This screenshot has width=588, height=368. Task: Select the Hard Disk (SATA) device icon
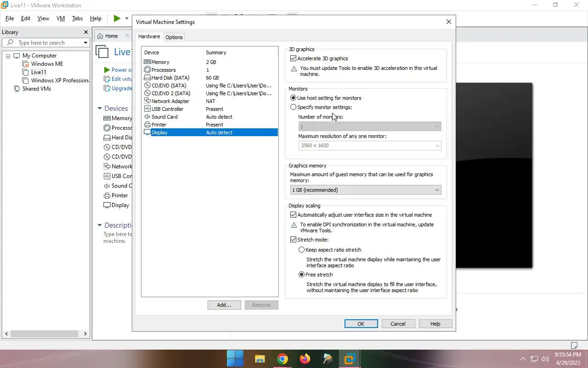(x=147, y=78)
